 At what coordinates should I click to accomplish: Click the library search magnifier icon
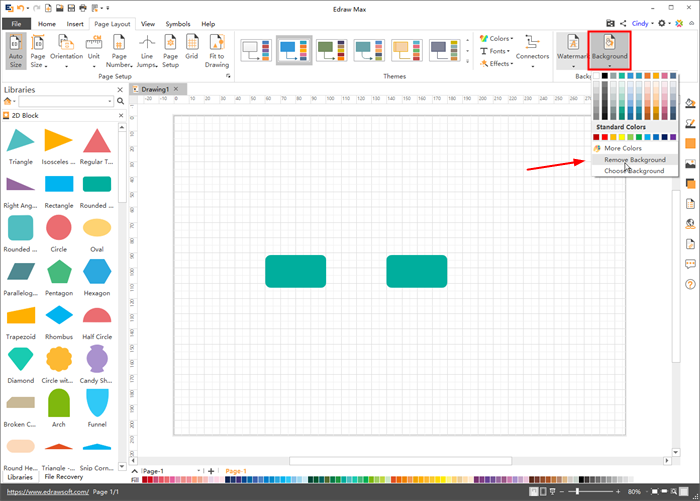pos(121,101)
